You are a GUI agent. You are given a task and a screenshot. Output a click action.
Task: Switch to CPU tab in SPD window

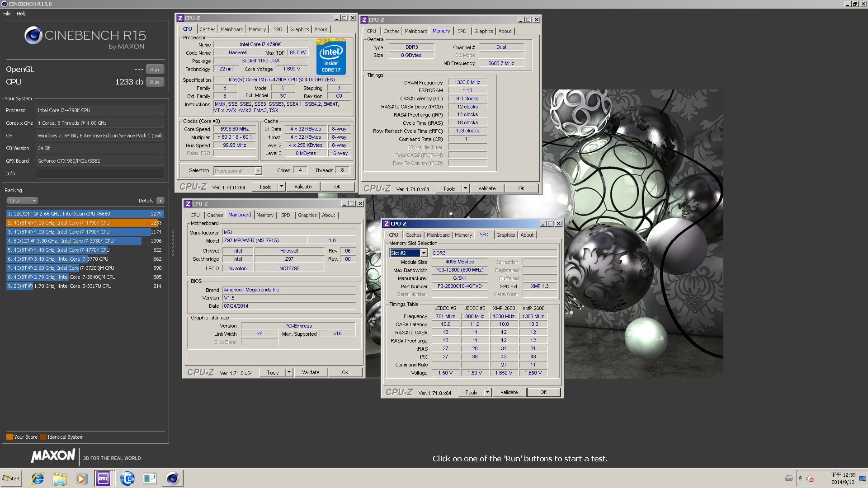[393, 235]
